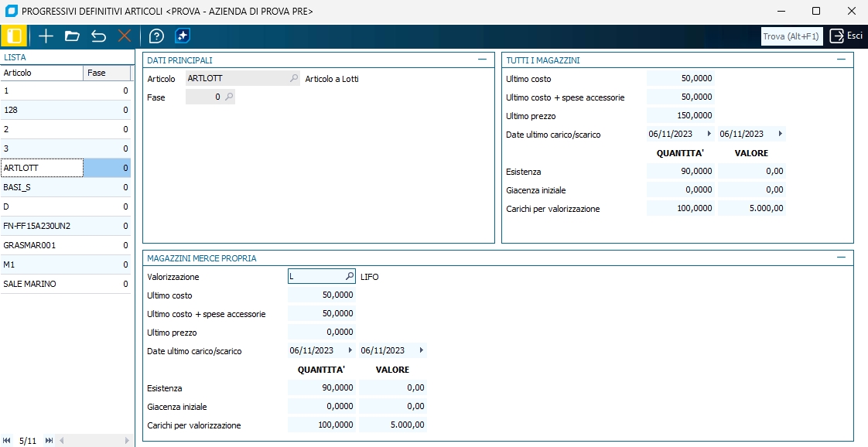Click the Valorizzazione lookup magnifier

coord(350,276)
